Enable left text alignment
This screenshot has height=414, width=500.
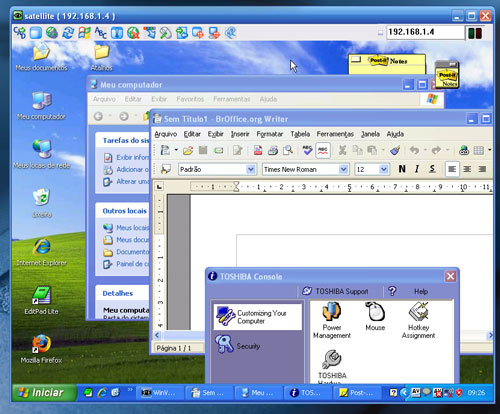pos(452,169)
